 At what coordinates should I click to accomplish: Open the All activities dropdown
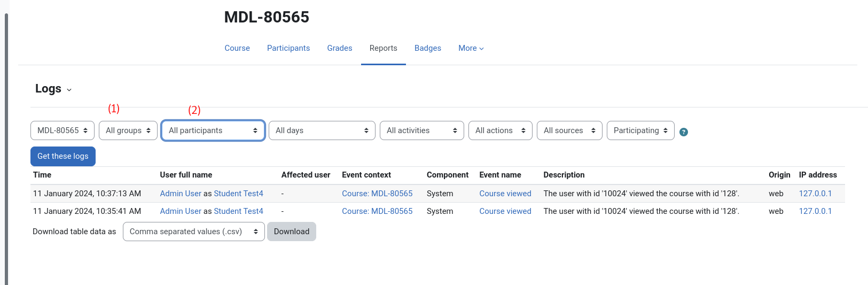(x=422, y=130)
